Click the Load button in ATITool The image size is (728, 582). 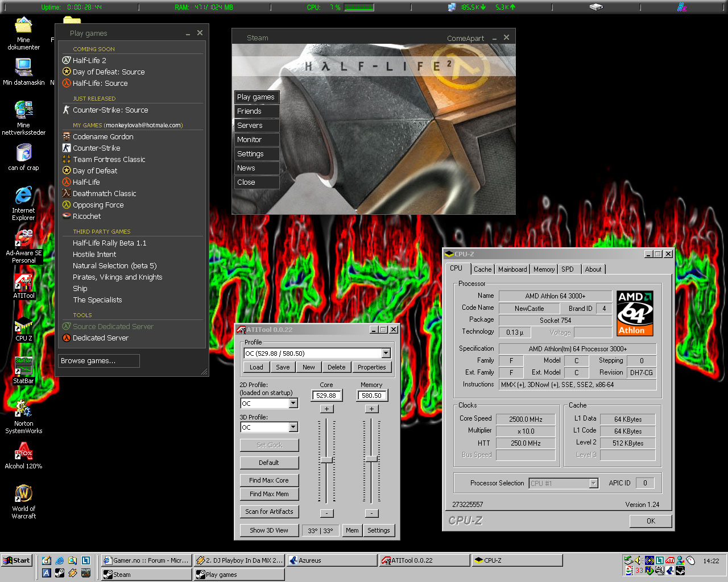click(257, 367)
